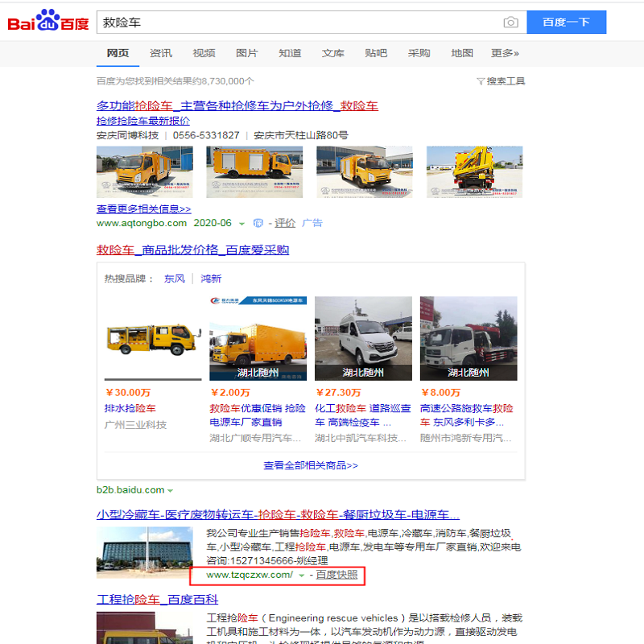Image resolution: width=644 pixels, height=644 pixels.
Task: Open product link 排水抢险车
Action: (130, 409)
